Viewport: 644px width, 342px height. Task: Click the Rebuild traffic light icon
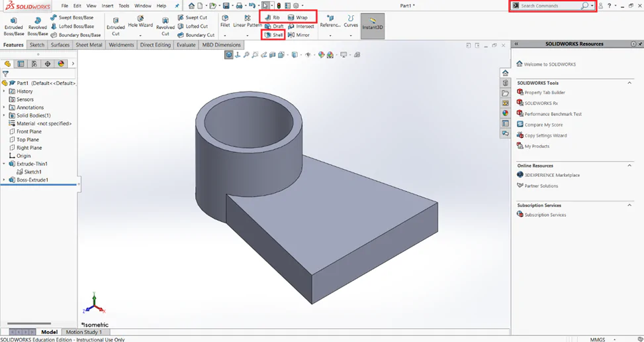[279, 6]
